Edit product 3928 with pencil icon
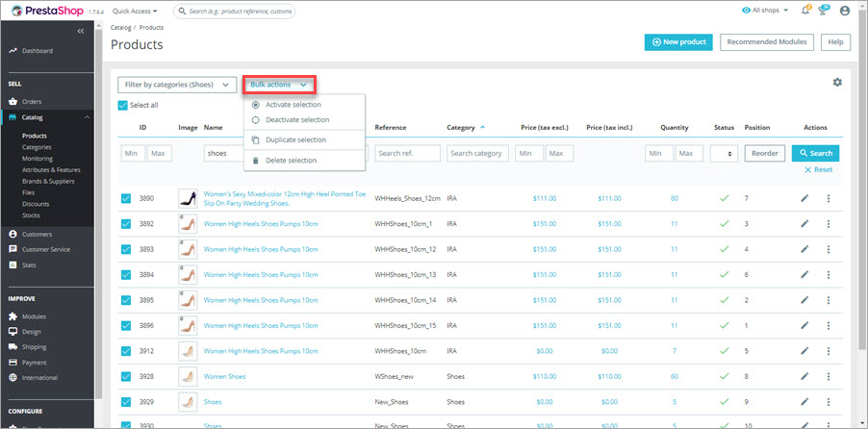This screenshot has height=429, width=868. point(804,376)
